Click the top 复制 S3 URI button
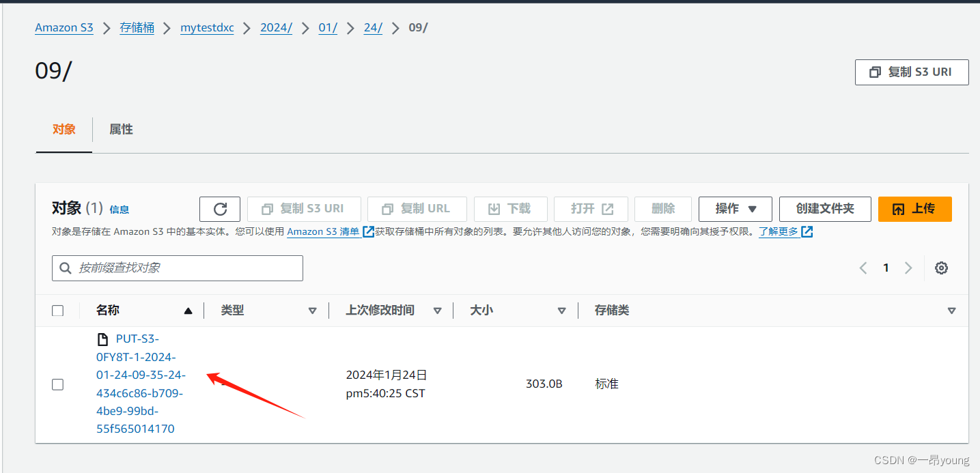The height and width of the screenshot is (473, 980). point(912,72)
